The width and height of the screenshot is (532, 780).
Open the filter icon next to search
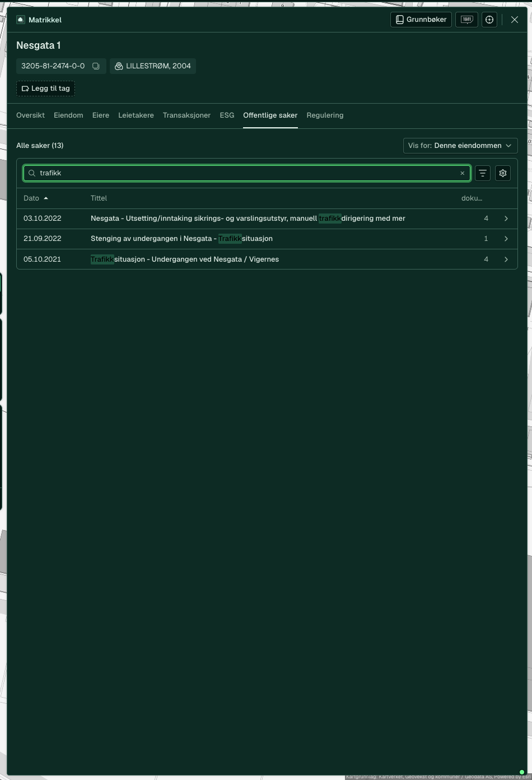483,173
